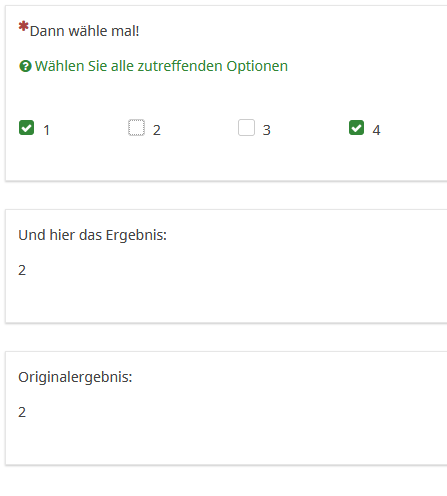
Task: Click the green question-mark help icon
Action: tap(25, 66)
